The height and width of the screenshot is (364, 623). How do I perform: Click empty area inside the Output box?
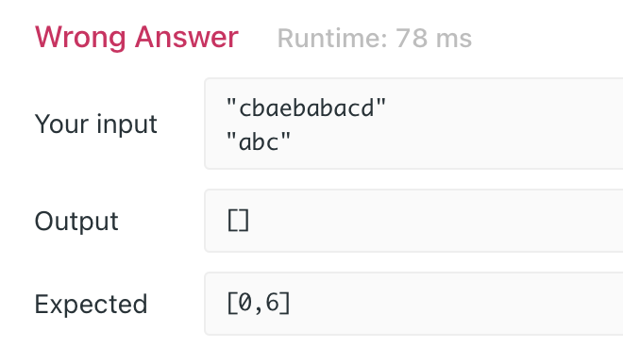coord(437,221)
